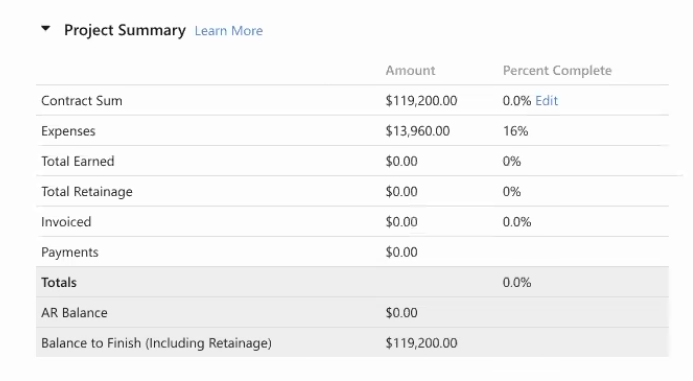
Task: Click the Invoiced 0.0% value
Action: pos(517,222)
